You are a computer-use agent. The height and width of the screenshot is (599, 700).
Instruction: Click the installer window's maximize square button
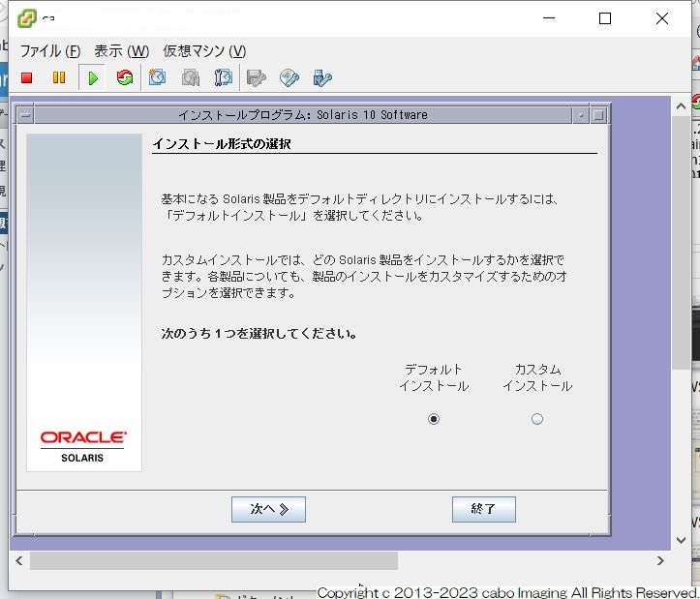click(598, 115)
